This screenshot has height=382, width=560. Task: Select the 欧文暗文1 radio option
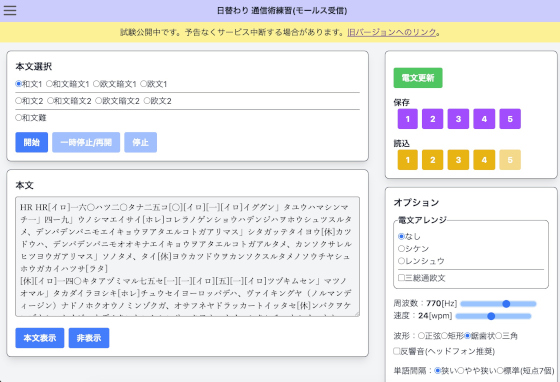96,84
